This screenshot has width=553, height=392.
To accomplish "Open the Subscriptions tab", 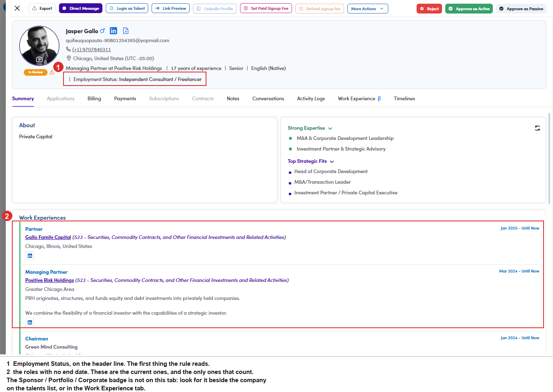I will coord(164,99).
